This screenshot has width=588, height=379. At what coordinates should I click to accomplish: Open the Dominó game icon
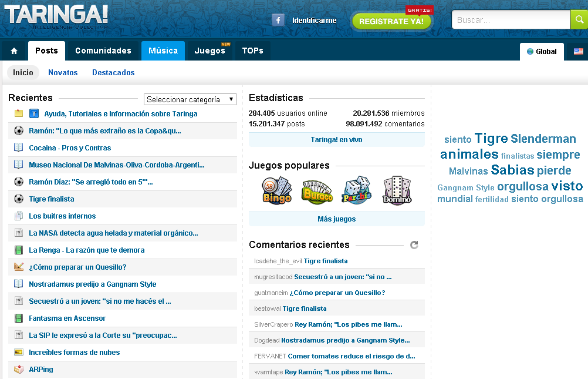(x=397, y=190)
